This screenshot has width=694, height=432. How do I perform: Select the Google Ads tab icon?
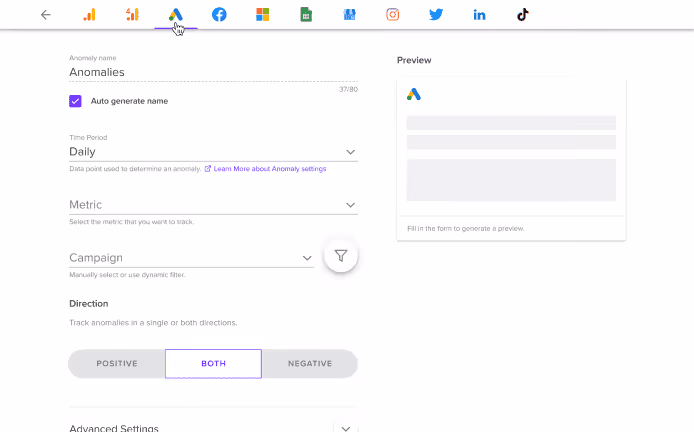click(x=176, y=15)
